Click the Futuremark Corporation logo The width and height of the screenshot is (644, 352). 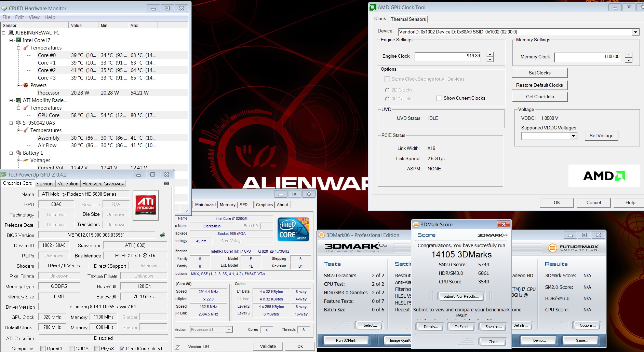pyautogui.click(x=574, y=248)
